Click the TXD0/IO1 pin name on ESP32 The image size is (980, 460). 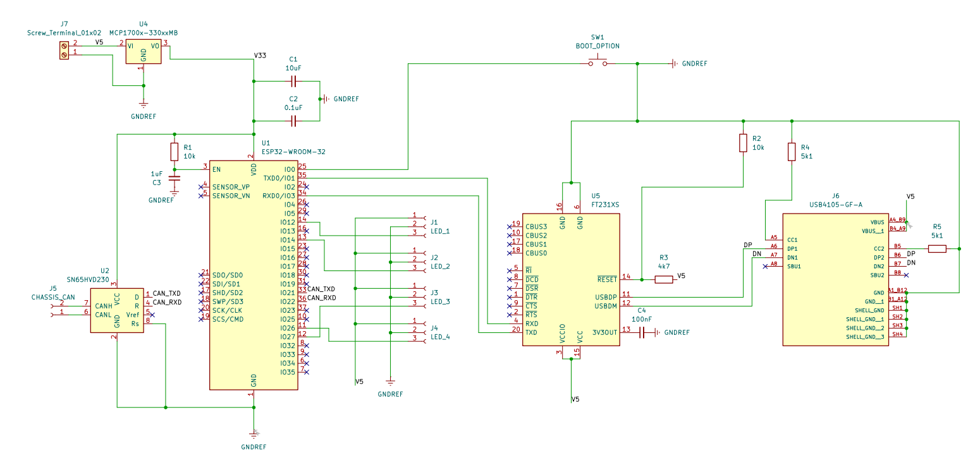(279, 178)
